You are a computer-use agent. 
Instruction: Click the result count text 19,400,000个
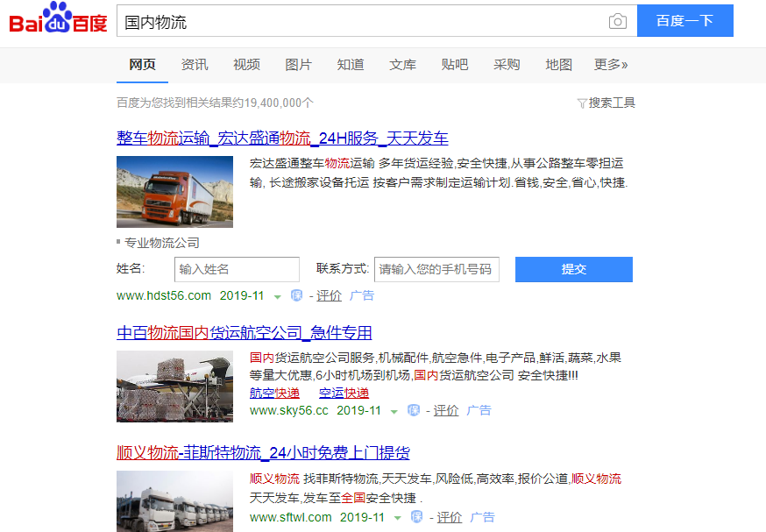click(x=279, y=103)
